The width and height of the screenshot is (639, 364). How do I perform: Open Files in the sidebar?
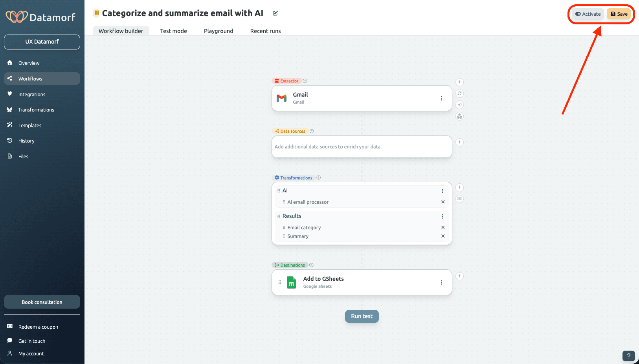(x=42, y=156)
